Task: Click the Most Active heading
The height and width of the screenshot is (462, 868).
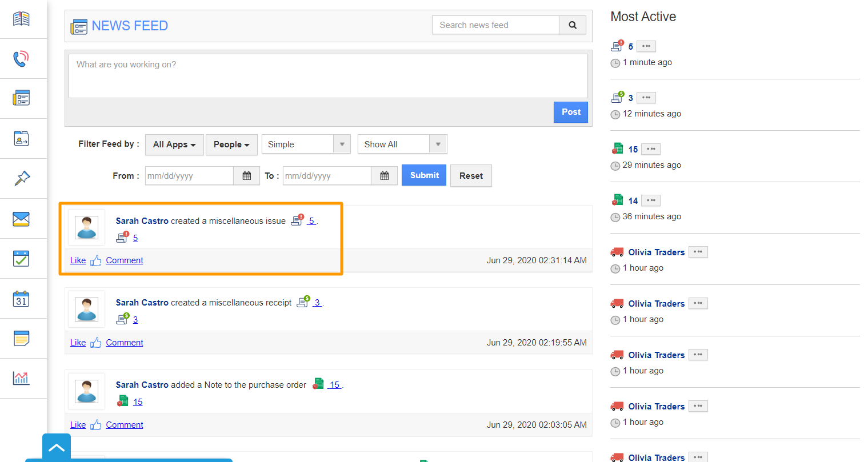Action: 643,17
